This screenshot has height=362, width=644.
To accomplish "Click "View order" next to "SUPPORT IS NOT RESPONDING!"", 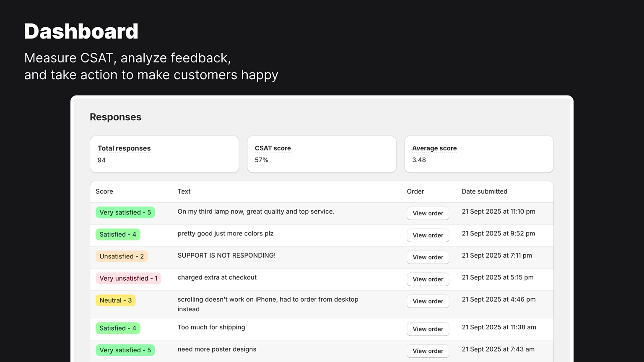I will click(x=428, y=257).
